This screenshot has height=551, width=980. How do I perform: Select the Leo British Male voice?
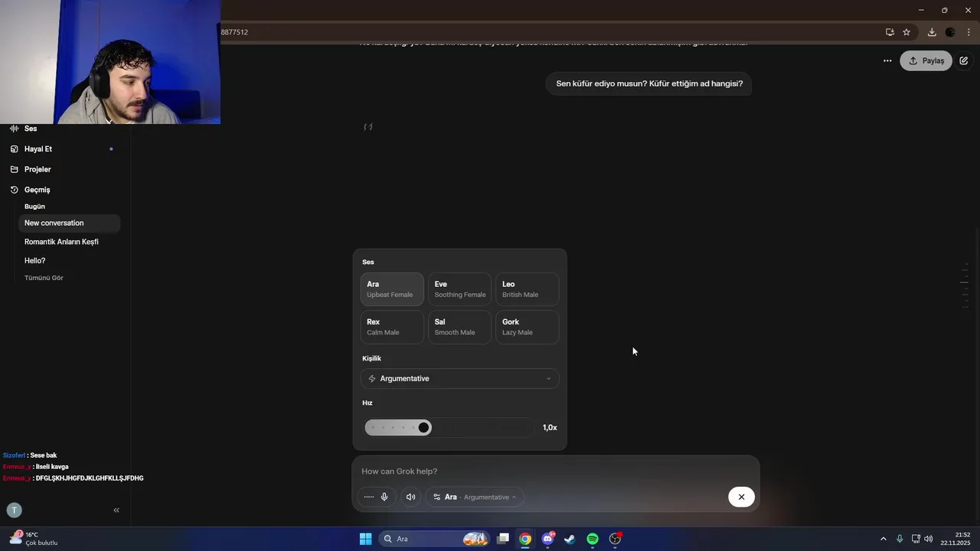[527, 289]
